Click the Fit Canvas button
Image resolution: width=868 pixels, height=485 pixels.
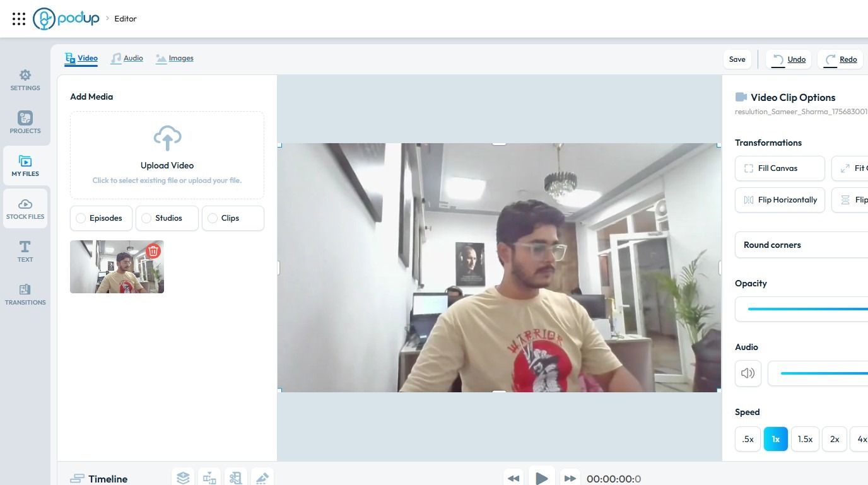click(850, 168)
